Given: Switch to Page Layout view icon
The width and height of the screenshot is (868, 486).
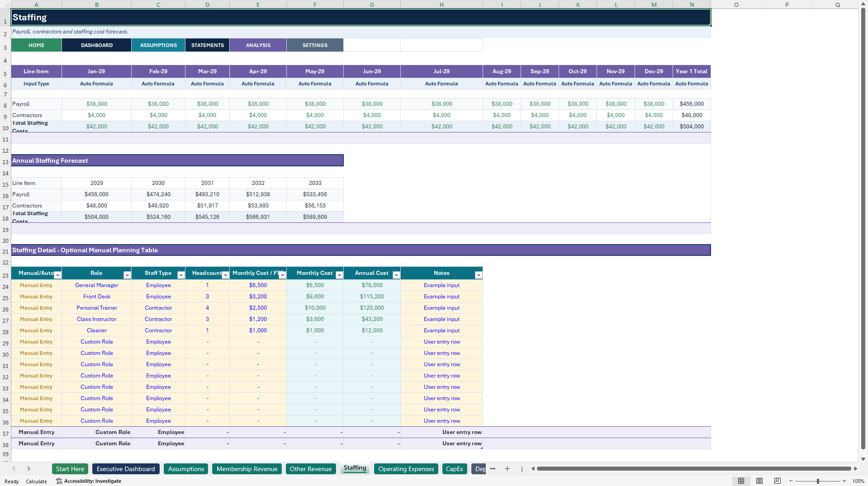Looking at the screenshot, I should (759, 481).
